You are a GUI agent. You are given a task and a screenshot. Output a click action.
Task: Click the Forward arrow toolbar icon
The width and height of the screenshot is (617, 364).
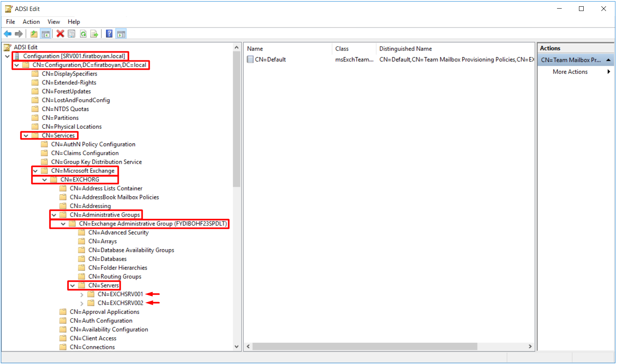point(18,34)
